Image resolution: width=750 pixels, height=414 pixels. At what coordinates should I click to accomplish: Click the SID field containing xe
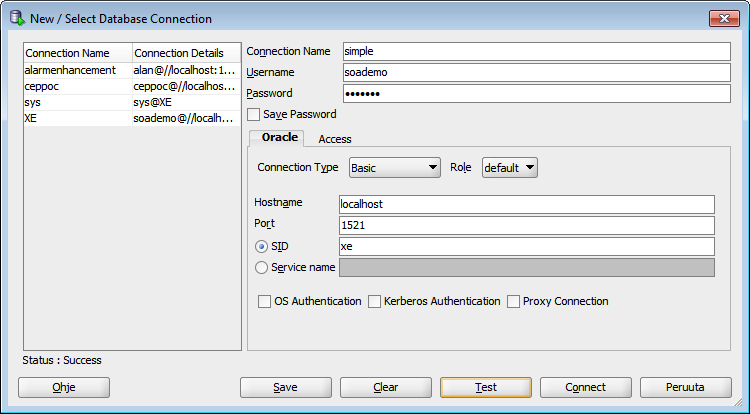coord(527,247)
